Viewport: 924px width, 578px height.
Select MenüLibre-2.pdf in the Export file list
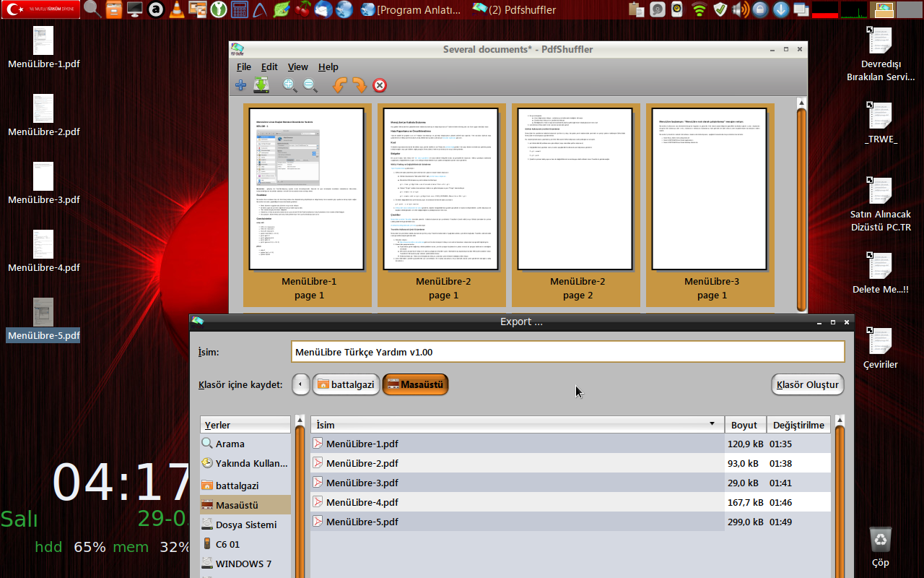[x=571, y=463]
